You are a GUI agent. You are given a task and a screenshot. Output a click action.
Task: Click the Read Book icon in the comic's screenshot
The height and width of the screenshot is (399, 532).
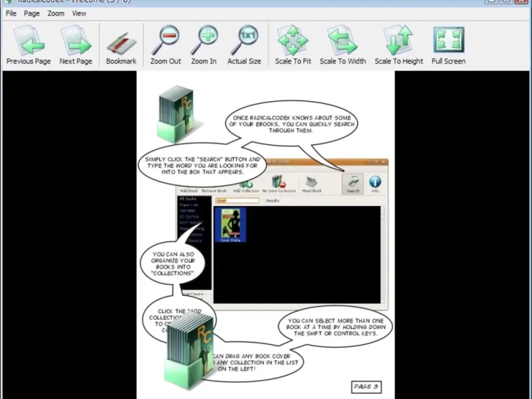(x=311, y=184)
